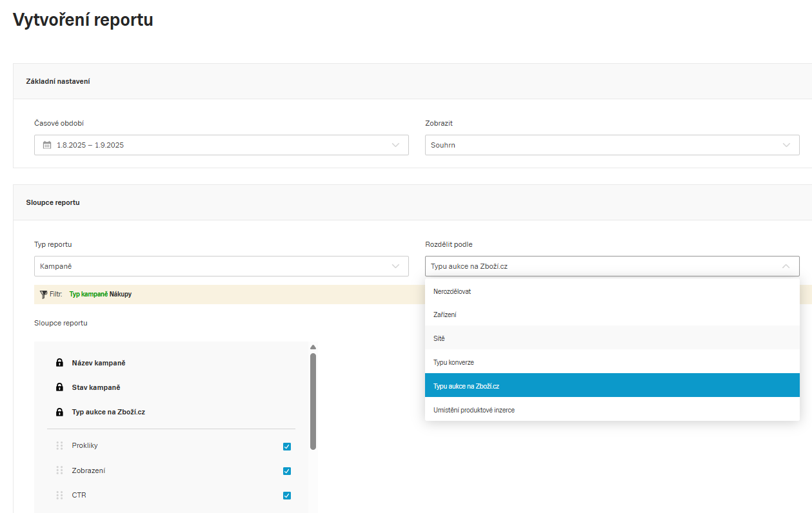Click lock icon beside Stav kampaně
812x513 pixels.
point(59,387)
